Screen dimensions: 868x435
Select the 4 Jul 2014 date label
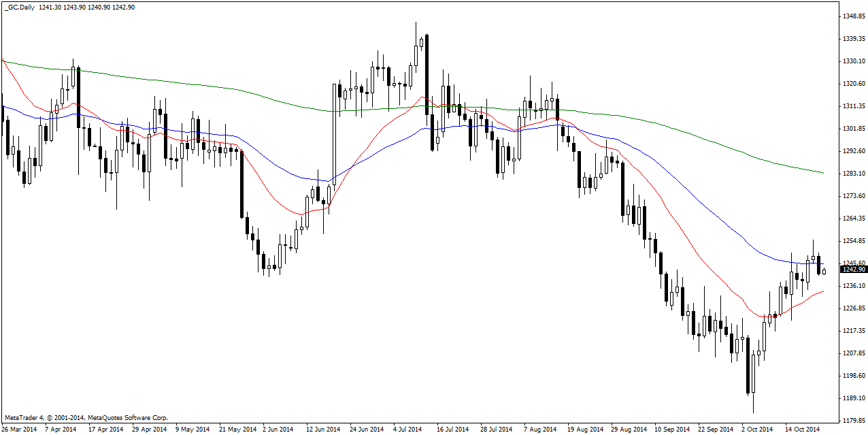click(x=408, y=430)
